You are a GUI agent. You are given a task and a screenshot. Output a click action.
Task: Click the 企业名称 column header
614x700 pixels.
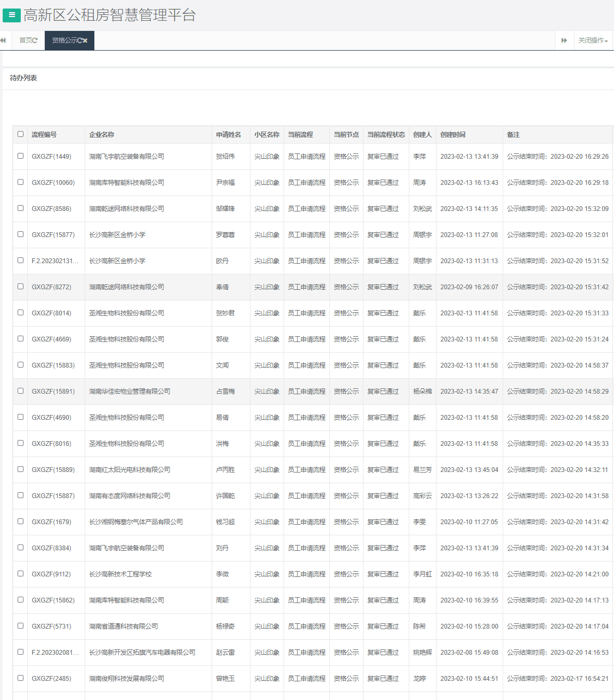pyautogui.click(x=101, y=135)
